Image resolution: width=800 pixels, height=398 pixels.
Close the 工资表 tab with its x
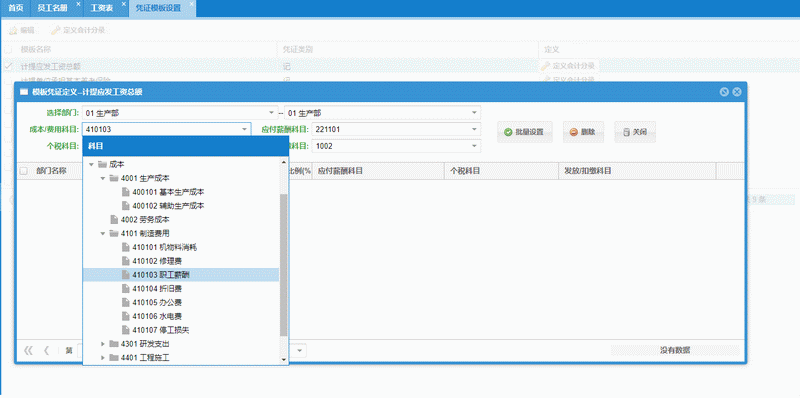click(122, 4)
